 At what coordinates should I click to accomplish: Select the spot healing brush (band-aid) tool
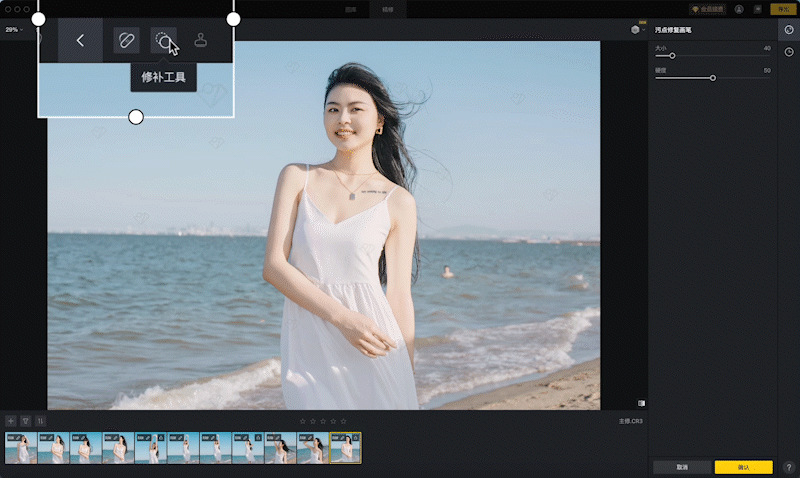(126, 41)
